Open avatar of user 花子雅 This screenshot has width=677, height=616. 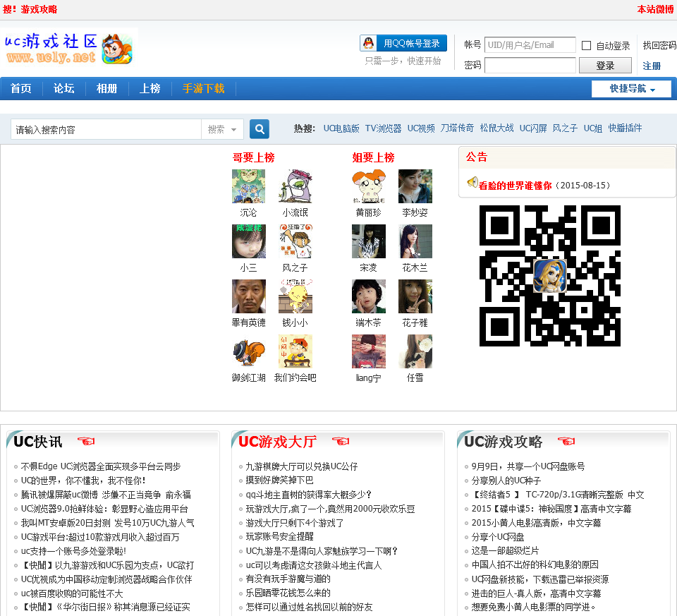click(415, 296)
